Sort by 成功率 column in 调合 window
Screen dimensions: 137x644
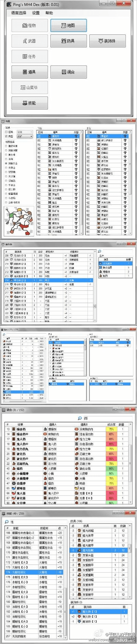pyautogui.click(x=112, y=424)
